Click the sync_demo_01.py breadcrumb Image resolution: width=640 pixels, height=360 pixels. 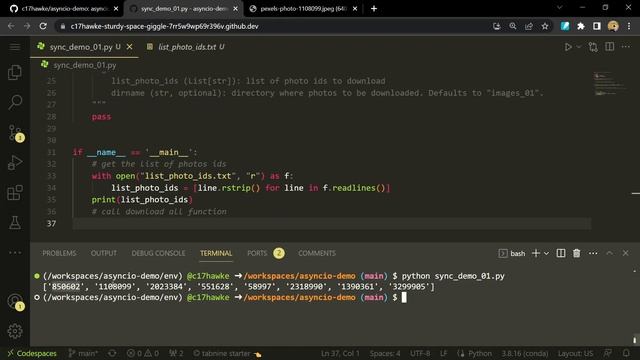(x=84, y=65)
